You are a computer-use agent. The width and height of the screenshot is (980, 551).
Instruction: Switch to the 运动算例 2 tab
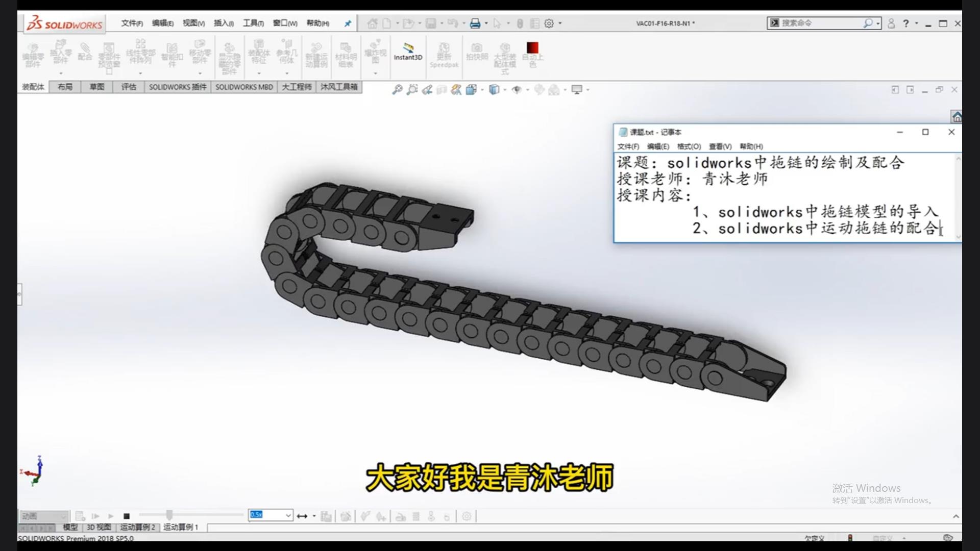(138, 527)
